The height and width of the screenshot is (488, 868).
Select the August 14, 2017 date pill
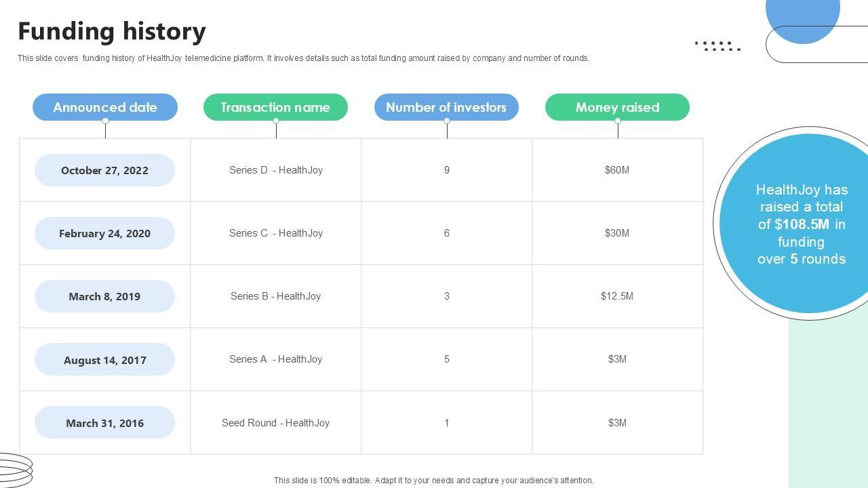[x=104, y=360]
